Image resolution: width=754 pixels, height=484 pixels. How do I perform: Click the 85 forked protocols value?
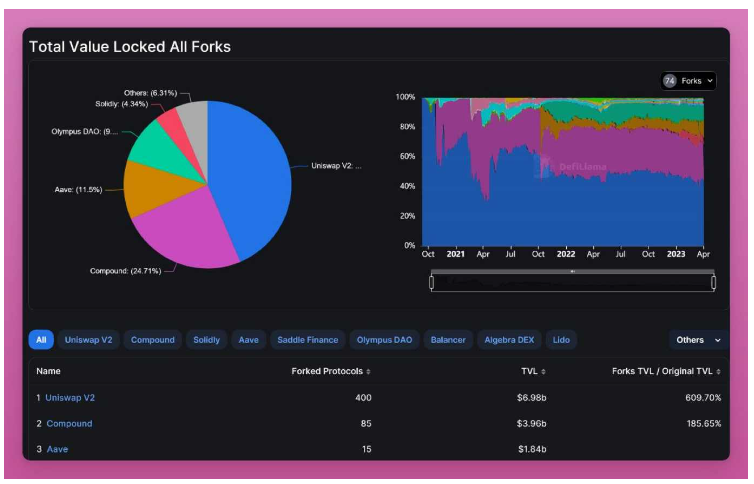click(366, 424)
